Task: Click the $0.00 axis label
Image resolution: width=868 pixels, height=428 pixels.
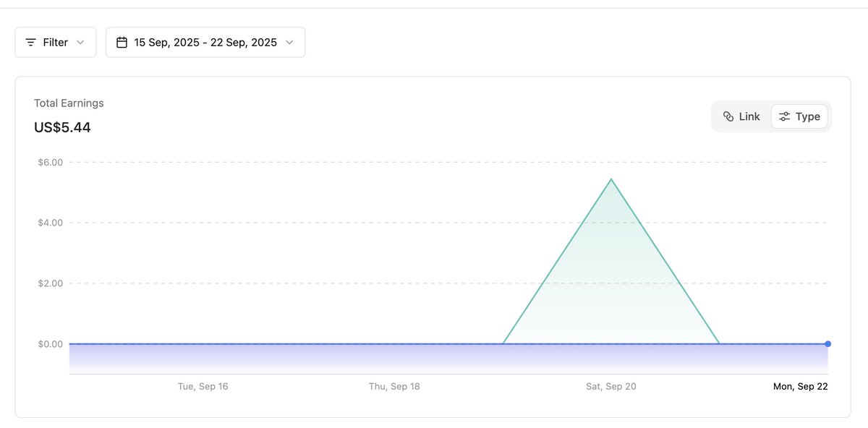Action: click(51, 344)
